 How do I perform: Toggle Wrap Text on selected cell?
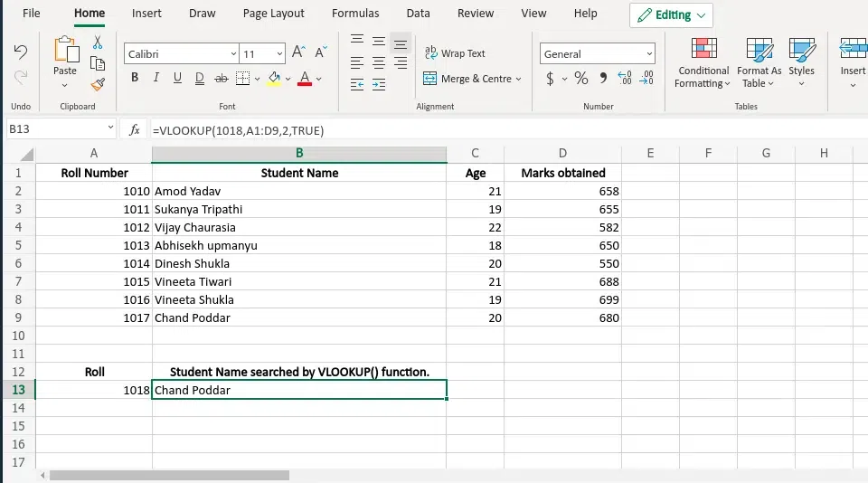(x=455, y=53)
